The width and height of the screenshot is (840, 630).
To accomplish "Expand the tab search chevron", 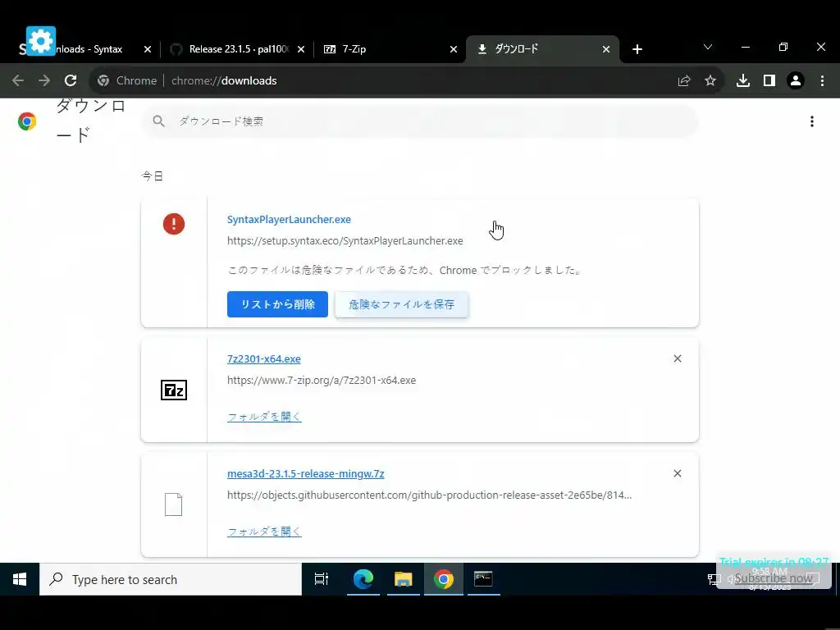I will (708, 47).
